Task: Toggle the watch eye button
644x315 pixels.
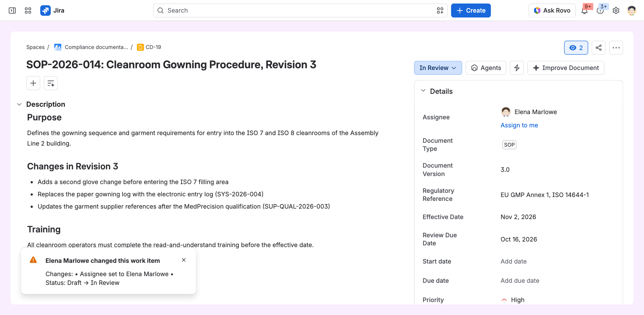Action: [576, 48]
